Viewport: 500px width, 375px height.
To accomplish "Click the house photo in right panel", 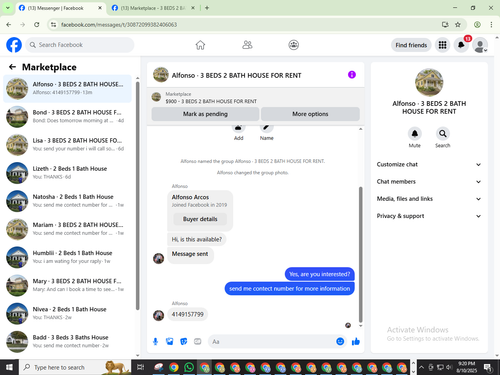I will point(429,82).
